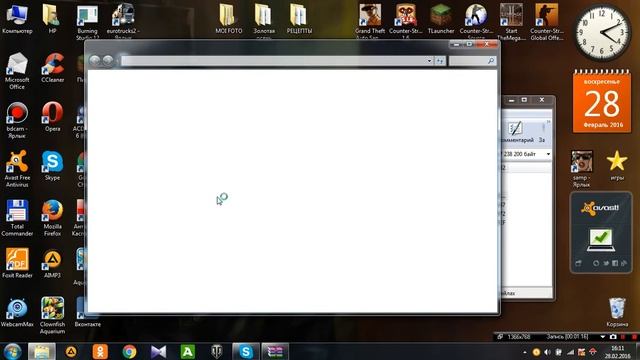Expand the 238 200 байт dropdown
Image resolution: width=640 pixels, height=360 pixels.
[548, 154]
